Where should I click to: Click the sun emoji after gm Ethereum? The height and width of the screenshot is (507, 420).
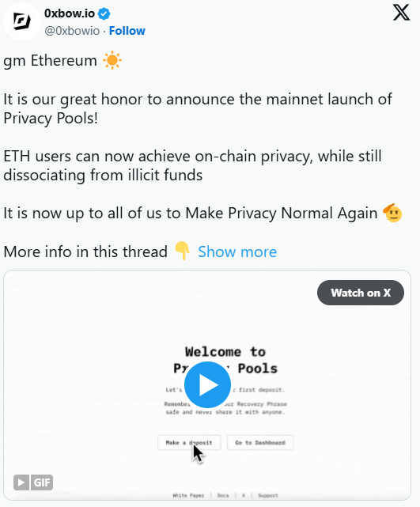[x=112, y=60]
